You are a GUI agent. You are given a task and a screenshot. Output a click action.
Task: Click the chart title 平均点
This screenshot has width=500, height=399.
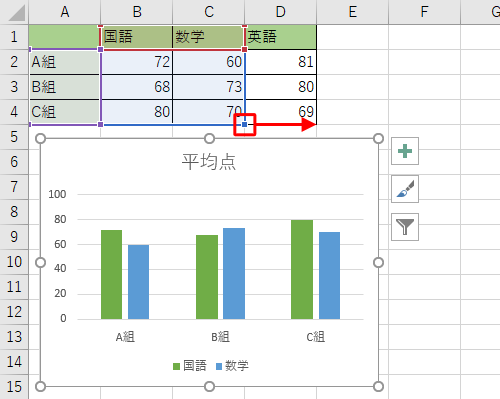click(x=209, y=162)
